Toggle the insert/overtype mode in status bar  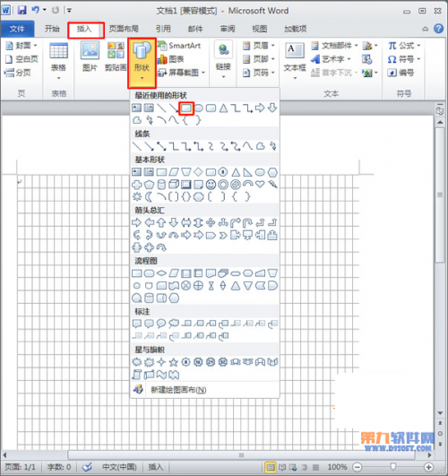click(x=155, y=467)
